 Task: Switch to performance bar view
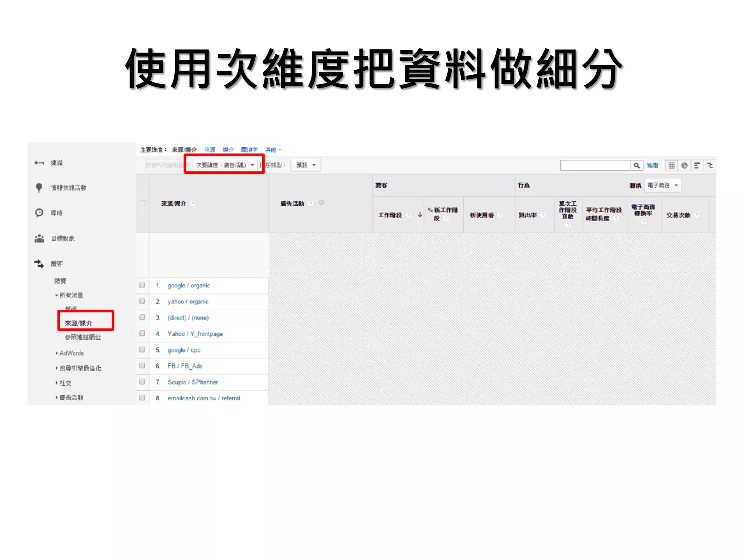(697, 166)
